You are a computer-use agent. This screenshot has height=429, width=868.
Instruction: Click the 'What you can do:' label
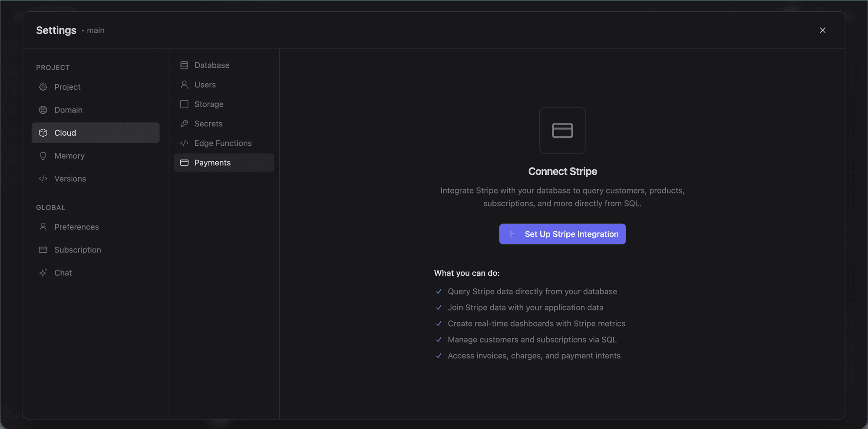467,273
